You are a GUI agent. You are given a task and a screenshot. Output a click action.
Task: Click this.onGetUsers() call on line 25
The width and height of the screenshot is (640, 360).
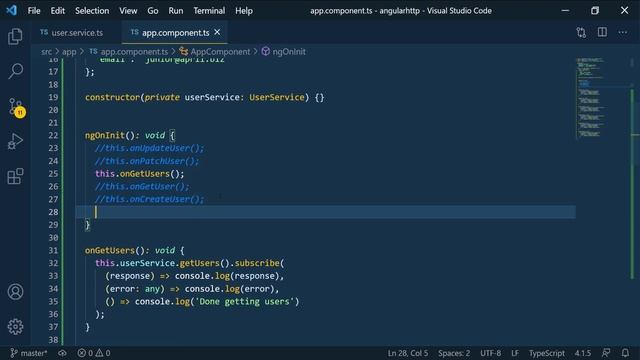[x=140, y=174]
